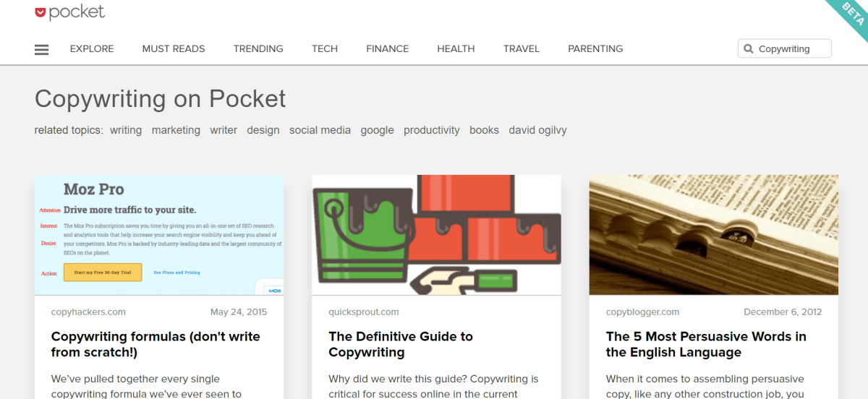Open related topic social media
Image resolution: width=868 pixels, height=399 pixels.
point(320,130)
